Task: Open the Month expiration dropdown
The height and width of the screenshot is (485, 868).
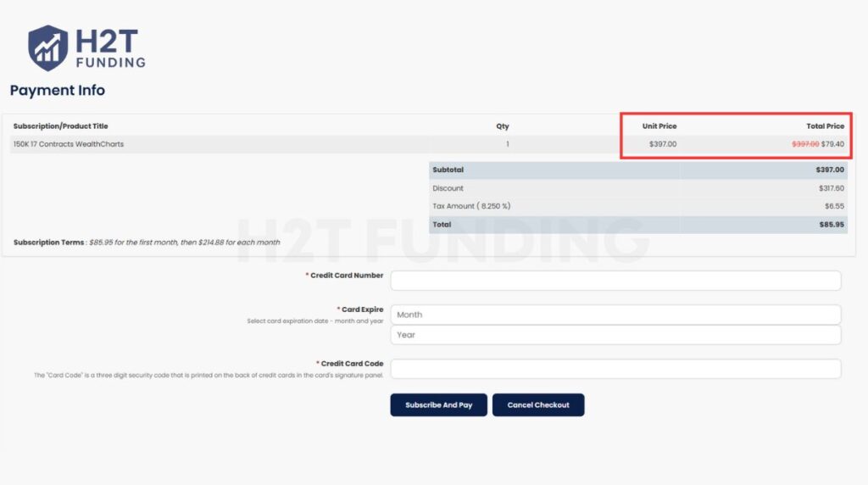Action: (615, 315)
